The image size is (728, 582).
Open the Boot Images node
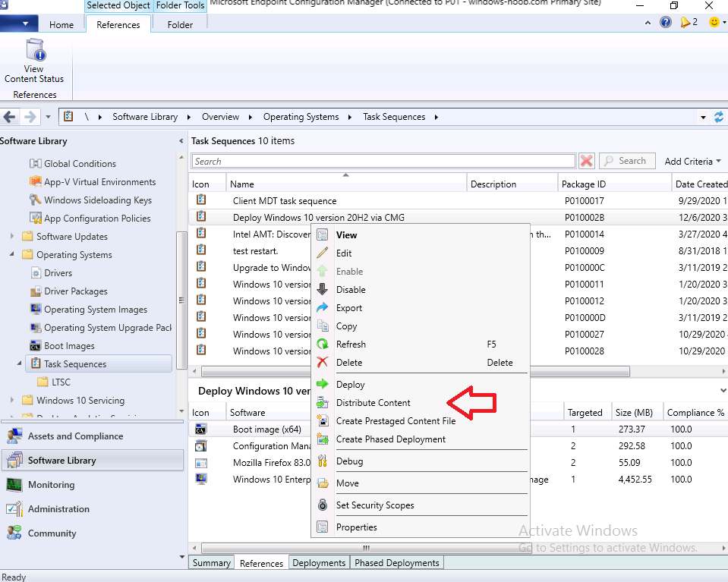click(x=69, y=346)
